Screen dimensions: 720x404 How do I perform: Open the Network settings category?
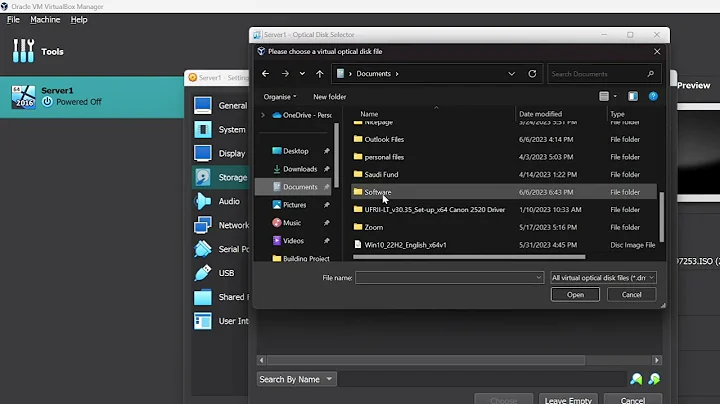[220, 225]
